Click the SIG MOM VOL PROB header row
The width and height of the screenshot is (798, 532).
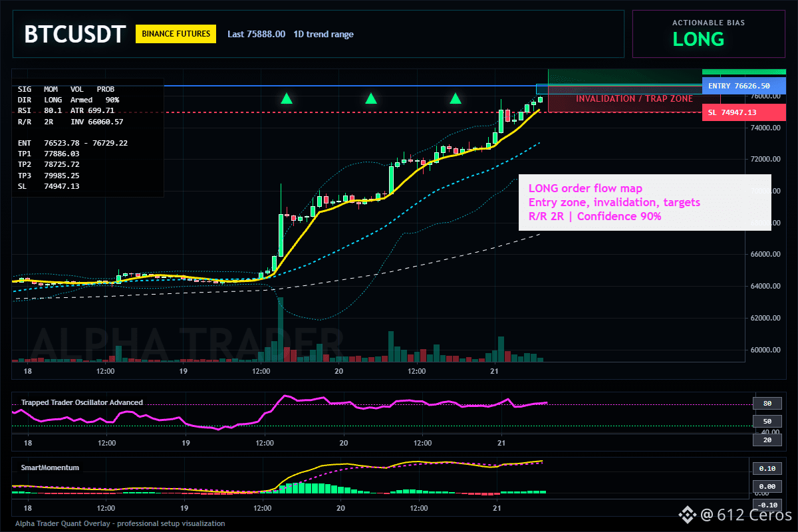coord(66,88)
